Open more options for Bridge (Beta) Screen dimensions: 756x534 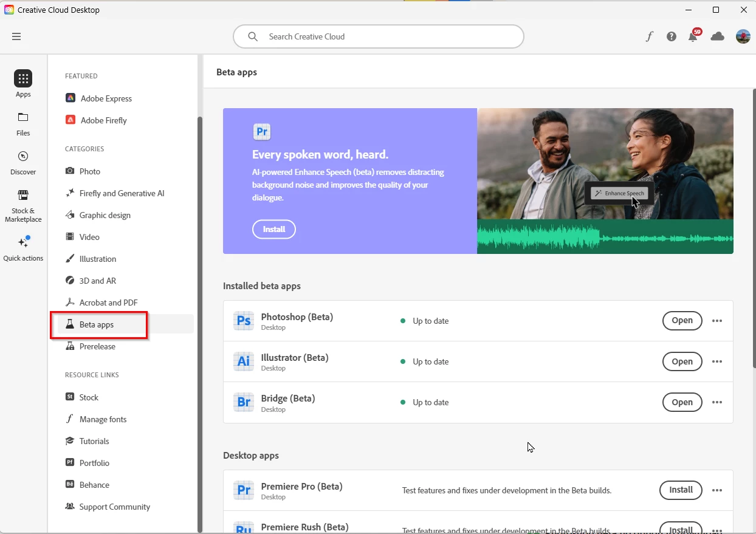point(717,402)
